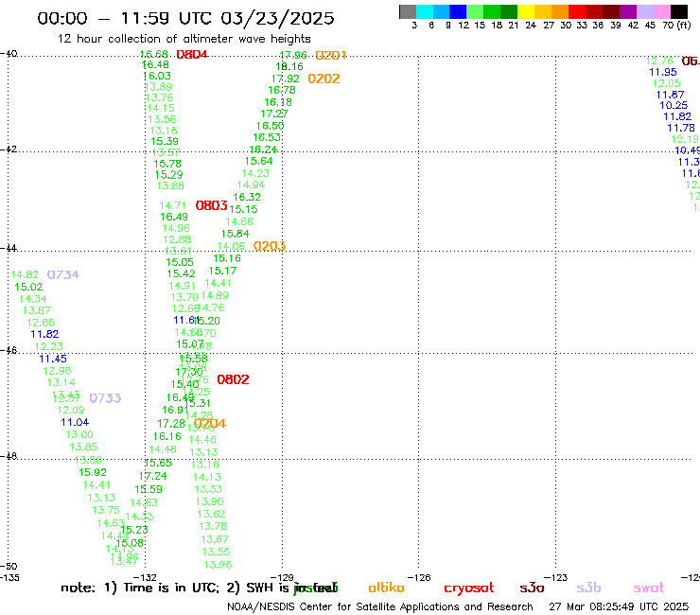Click the red 0802 cryosat time label

[x=233, y=379]
